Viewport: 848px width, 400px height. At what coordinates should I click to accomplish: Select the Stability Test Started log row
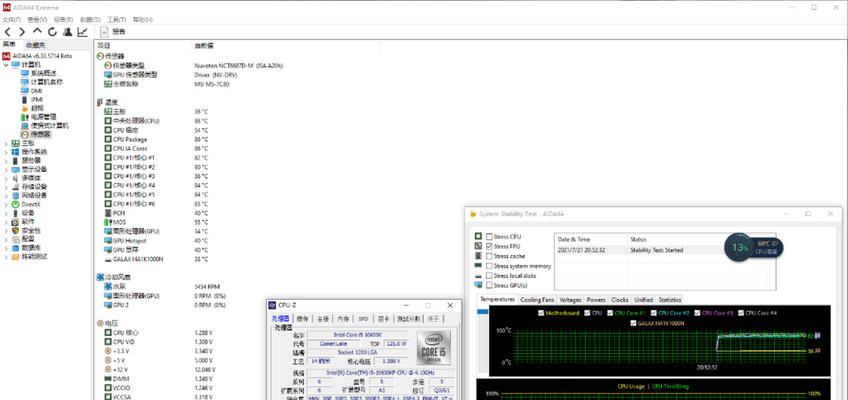coord(665,250)
